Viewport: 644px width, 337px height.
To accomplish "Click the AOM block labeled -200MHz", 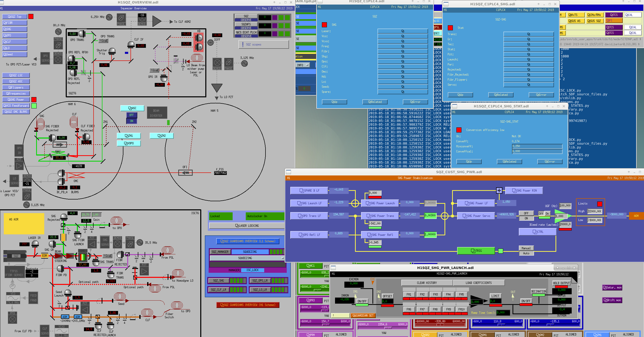I will click(x=65, y=317).
